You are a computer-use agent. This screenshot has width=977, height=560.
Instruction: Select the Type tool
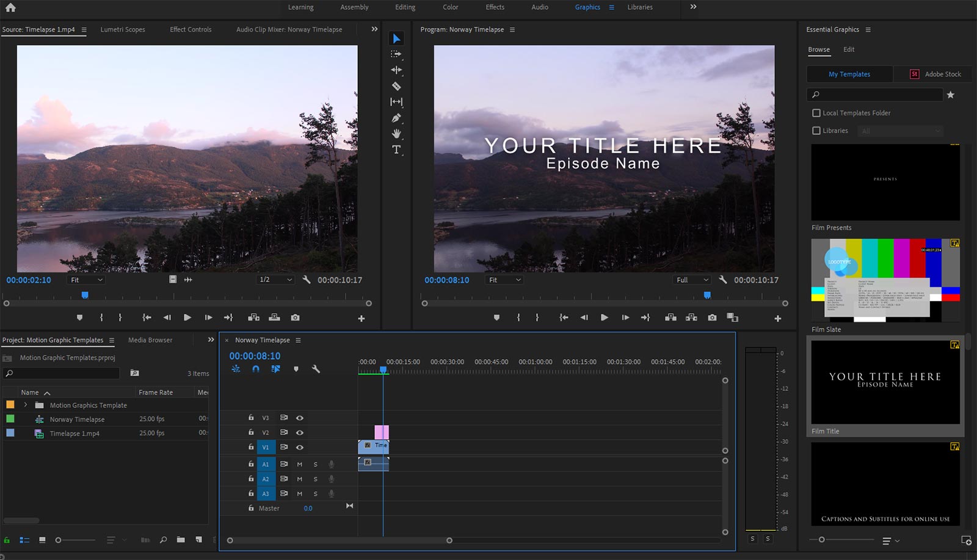(x=396, y=150)
